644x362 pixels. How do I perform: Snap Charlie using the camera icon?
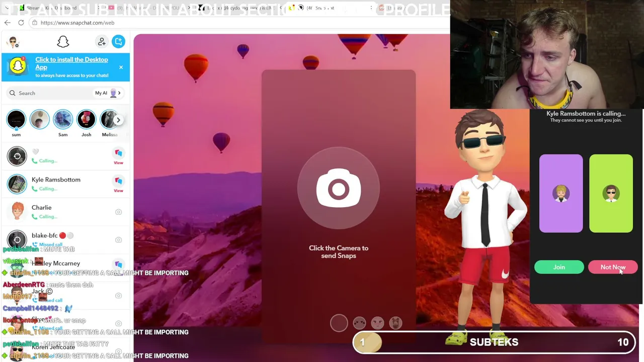[x=118, y=212]
